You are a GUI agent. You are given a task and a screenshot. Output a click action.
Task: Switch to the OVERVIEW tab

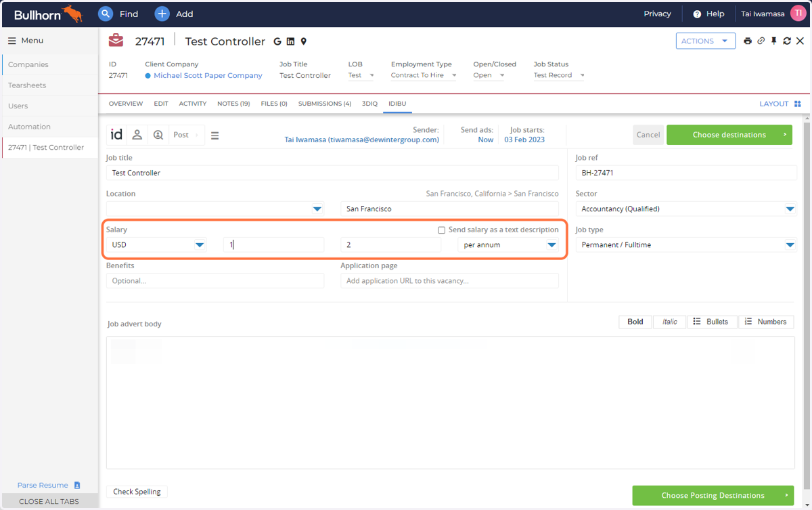(x=126, y=104)
